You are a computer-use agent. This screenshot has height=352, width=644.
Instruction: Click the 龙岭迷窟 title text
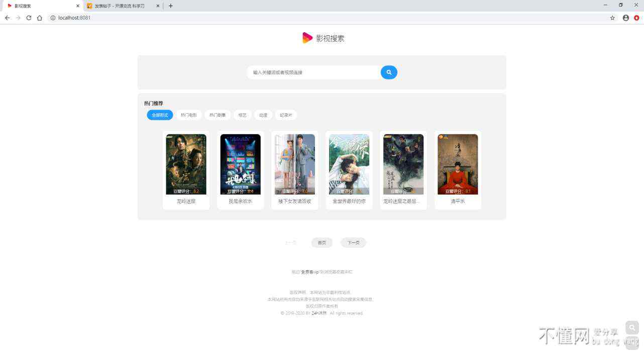[186, 201]
